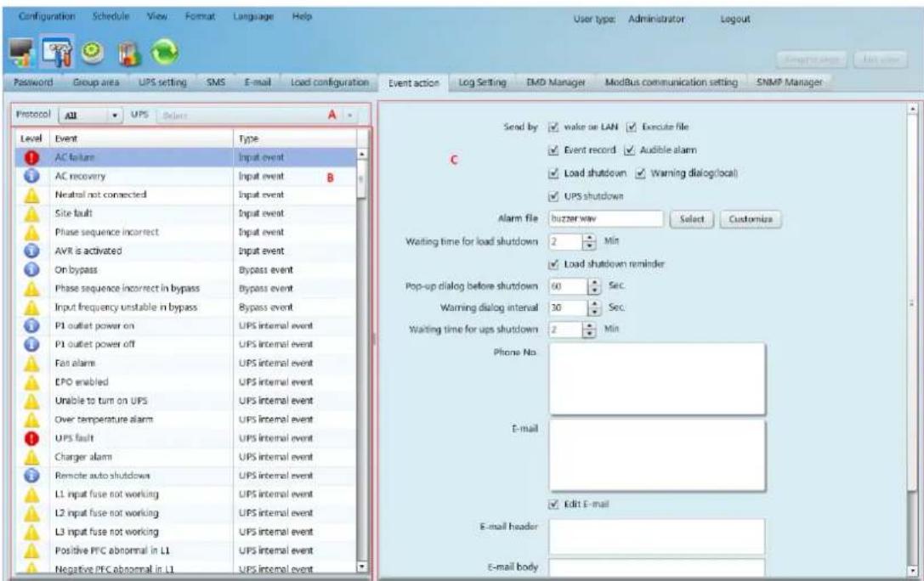924x581 pixels.
Task: Toggle the Edit E-mail checkbox
Action: click(553, 504)
